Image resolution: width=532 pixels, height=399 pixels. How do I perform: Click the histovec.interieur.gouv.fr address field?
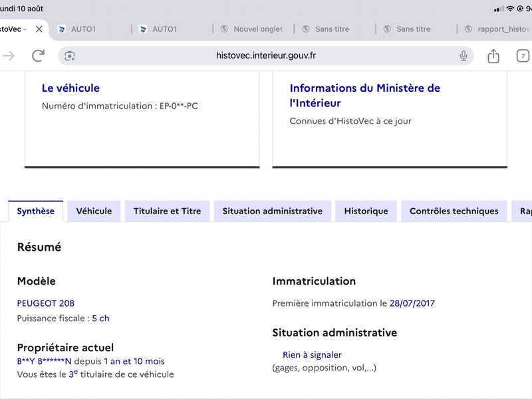(265, 56)
